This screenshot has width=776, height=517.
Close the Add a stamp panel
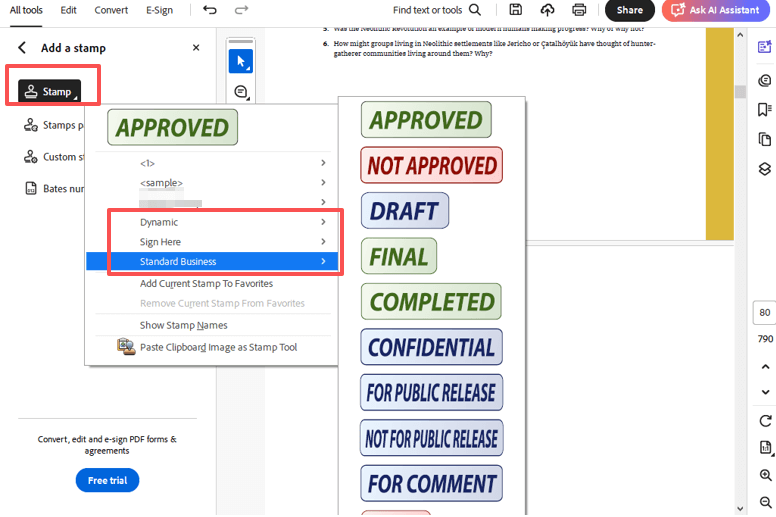click(x=196, y=47)
